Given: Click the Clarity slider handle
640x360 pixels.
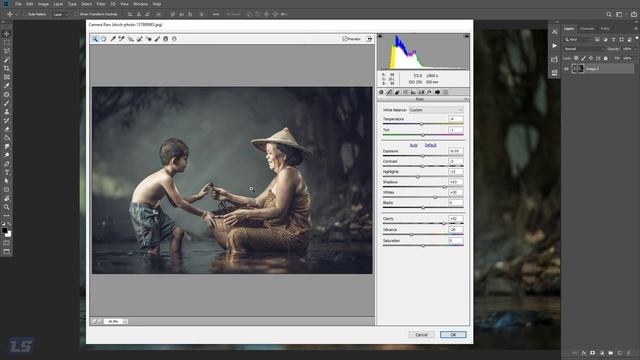Looking at the screenshot, I should point(444,224).
